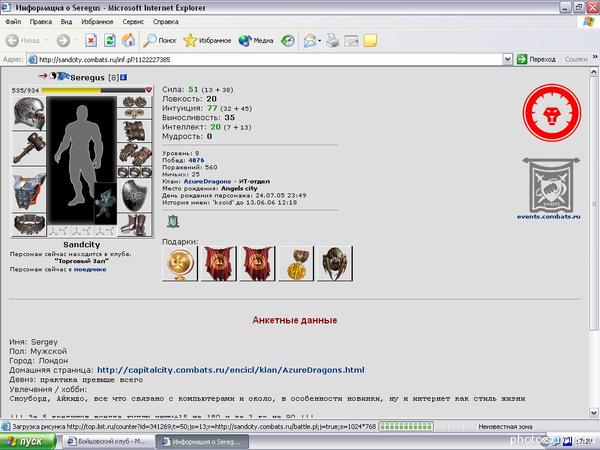Go back with the Назад arrow button

pyautogui.click(x=23, y=40)
